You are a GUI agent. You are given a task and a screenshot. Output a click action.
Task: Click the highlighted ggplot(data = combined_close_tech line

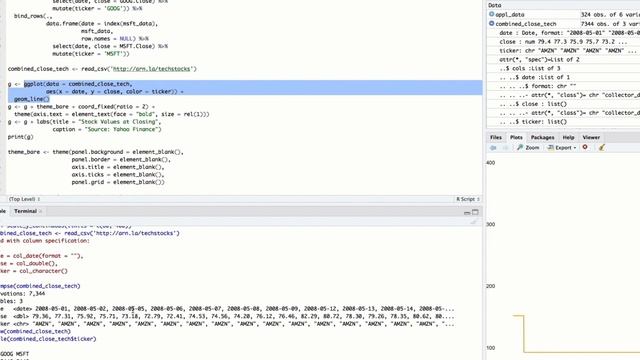pos(78,84)
